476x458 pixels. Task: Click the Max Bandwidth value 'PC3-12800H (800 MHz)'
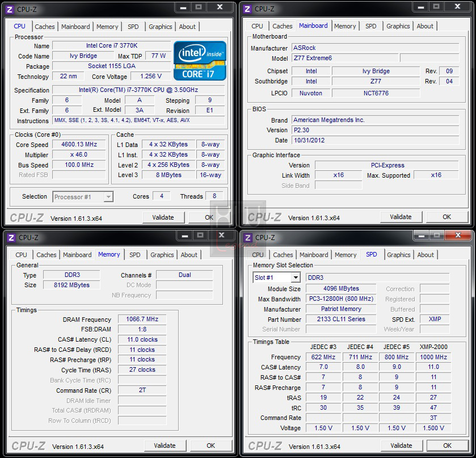[341, 299]
